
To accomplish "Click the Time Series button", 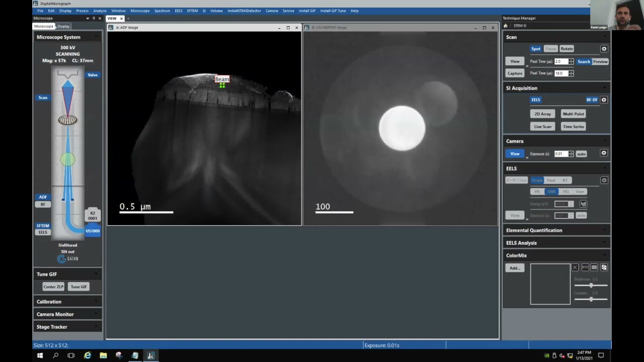I will coord(574,127).
